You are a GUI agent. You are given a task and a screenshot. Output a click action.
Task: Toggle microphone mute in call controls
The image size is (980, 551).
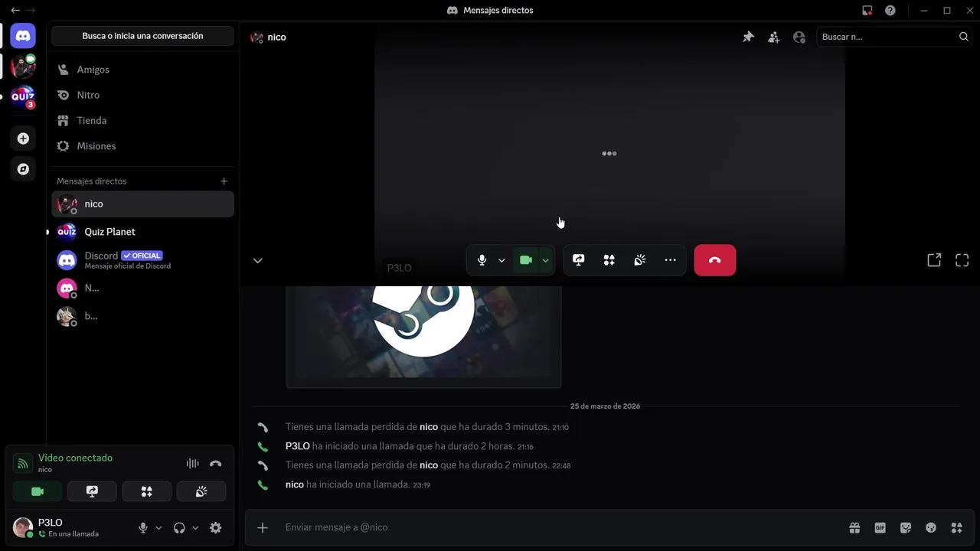click(482, 260)
